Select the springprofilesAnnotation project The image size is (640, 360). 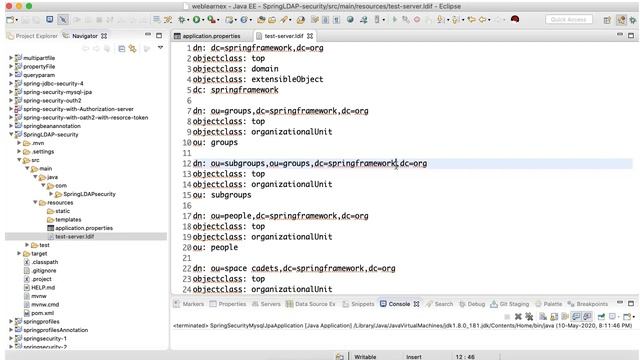pos(55,330)
